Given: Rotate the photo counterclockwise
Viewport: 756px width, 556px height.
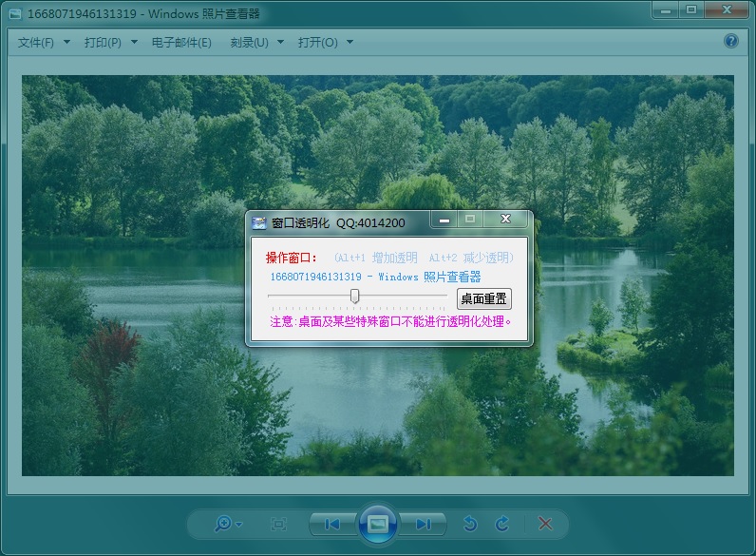Looking at the screenshot, I should pyautogui.click(x=470, y=524).
